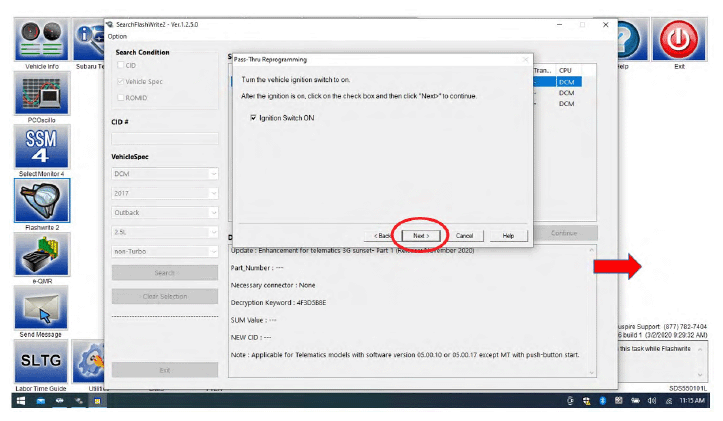Click the battery tray icon

point(635,401)
